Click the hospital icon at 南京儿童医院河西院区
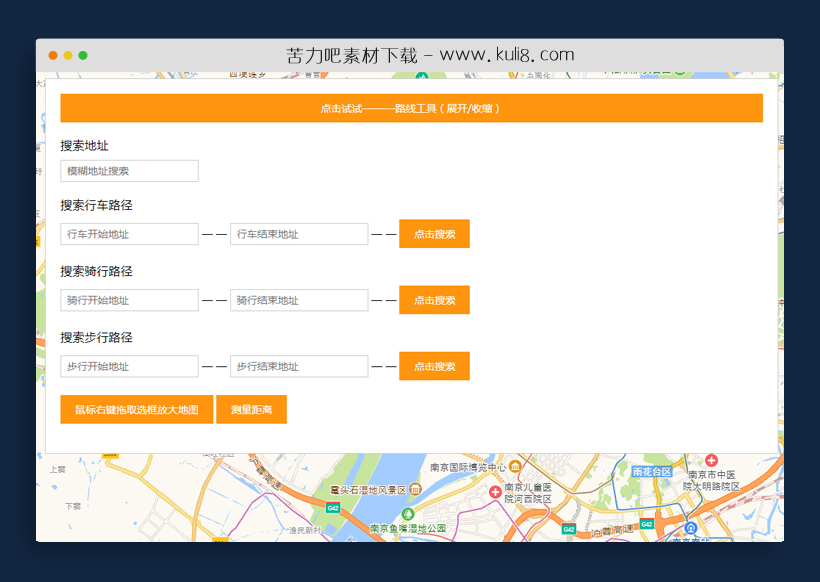 coord(494,490)
